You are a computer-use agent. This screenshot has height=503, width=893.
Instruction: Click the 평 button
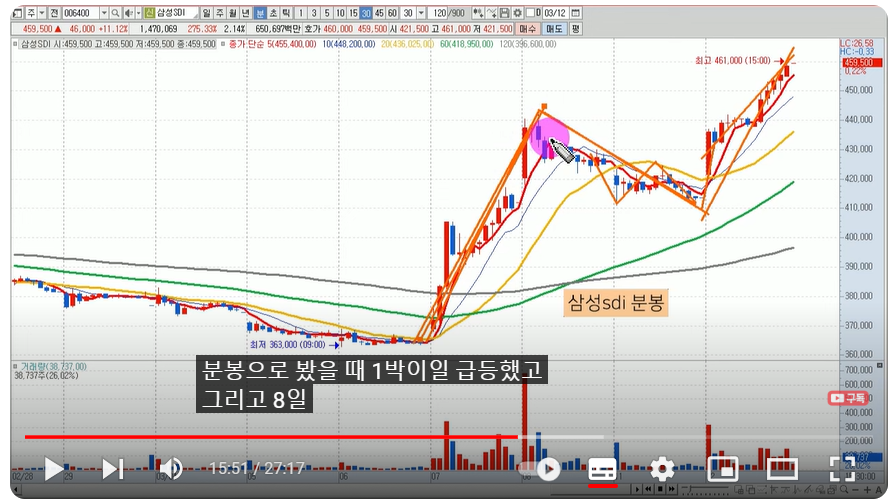click(x=575, y=28)
